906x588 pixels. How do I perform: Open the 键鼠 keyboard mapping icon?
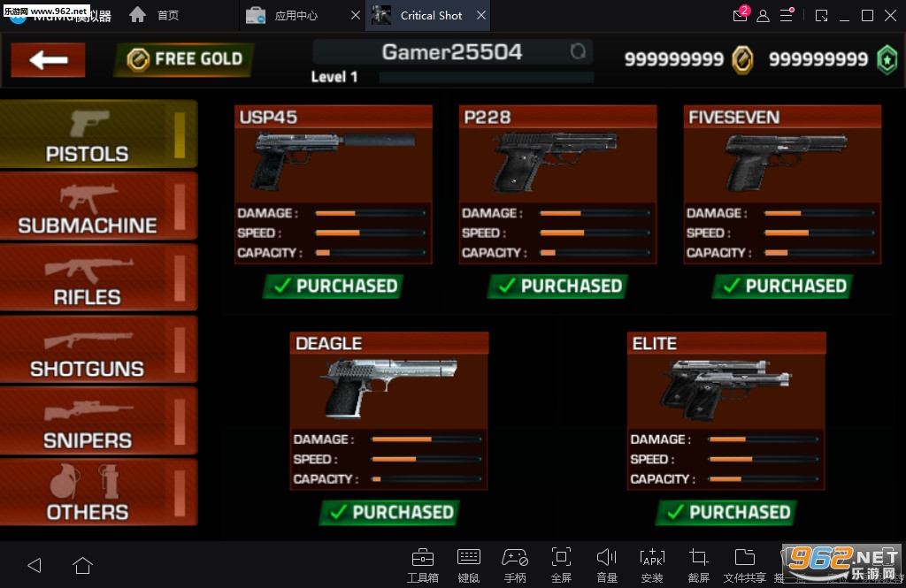pyautogui.click(x=469, y=566)
